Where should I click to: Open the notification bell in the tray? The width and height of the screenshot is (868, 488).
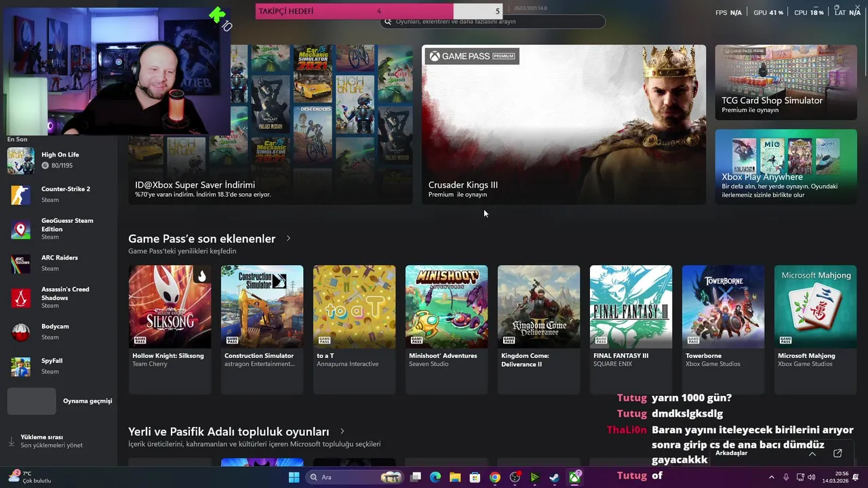tap(856, 477)
